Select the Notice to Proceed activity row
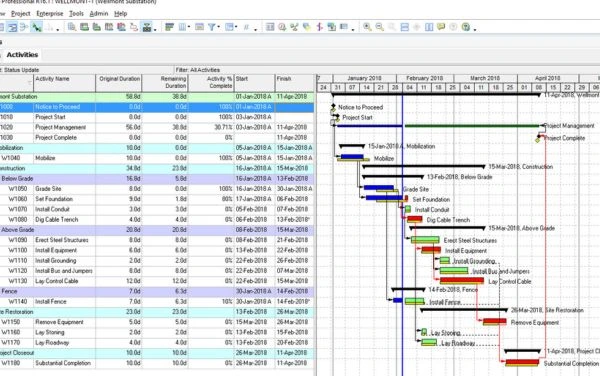This screenshot has height=376, width=600. click(x=157, y=107)
